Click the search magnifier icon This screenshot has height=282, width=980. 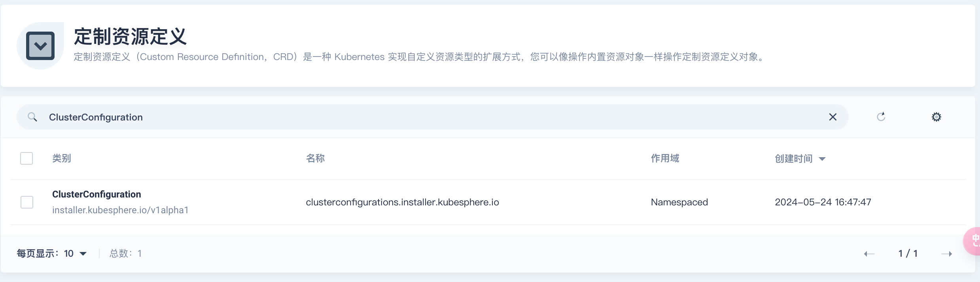pyautogui.click(x=32, y=117)
